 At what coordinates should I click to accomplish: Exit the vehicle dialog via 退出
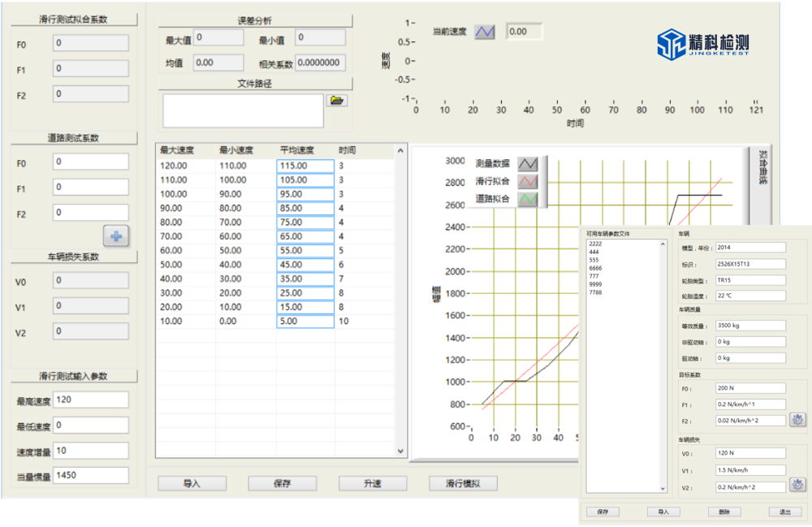pos(785,512)
